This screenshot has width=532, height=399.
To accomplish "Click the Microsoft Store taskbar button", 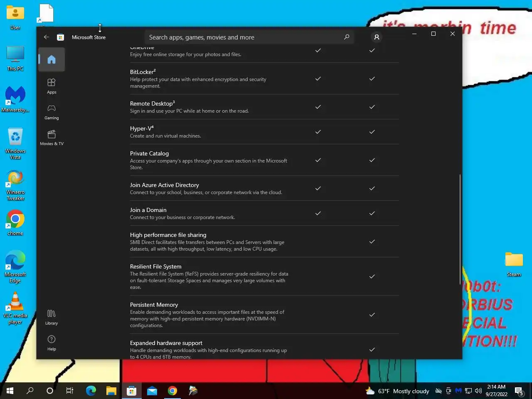I will point(131,391).
